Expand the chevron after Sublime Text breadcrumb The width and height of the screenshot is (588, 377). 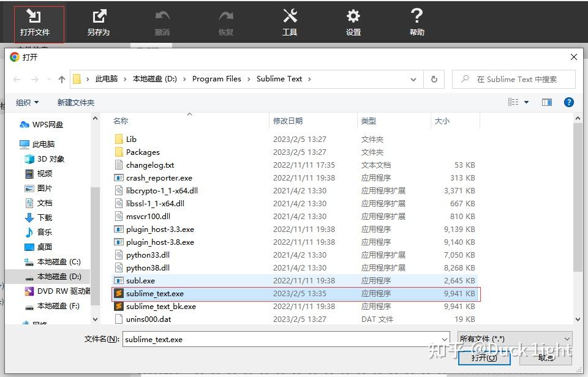[311, 79]
